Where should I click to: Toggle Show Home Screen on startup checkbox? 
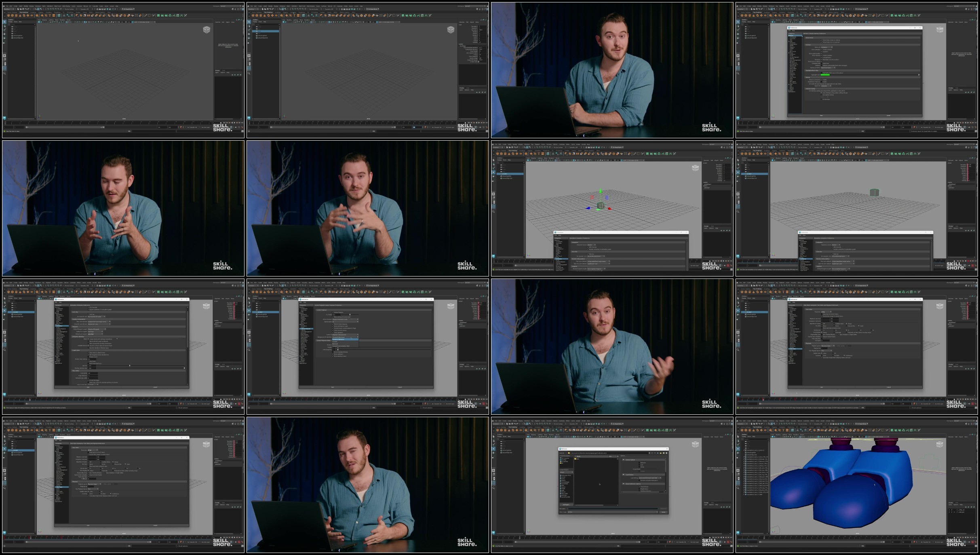click(821, 40)
